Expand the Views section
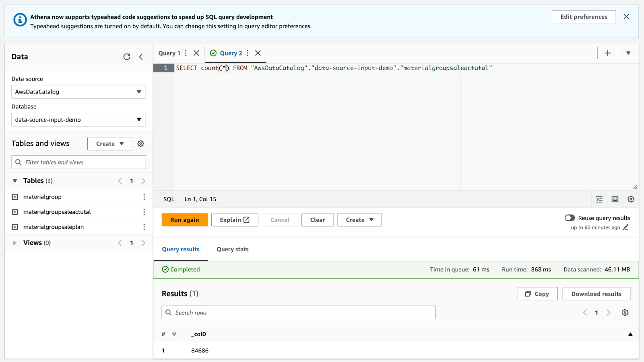 [15, 243]
